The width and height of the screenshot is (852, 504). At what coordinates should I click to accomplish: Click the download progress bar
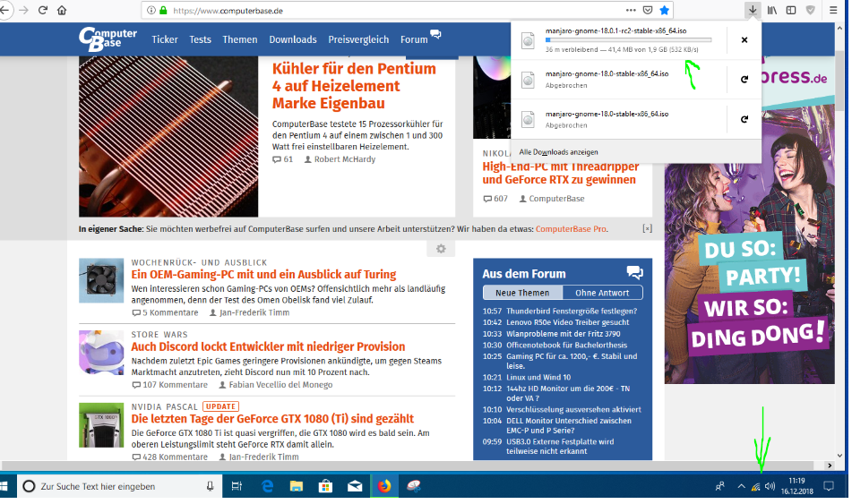(x=628, y=40)
